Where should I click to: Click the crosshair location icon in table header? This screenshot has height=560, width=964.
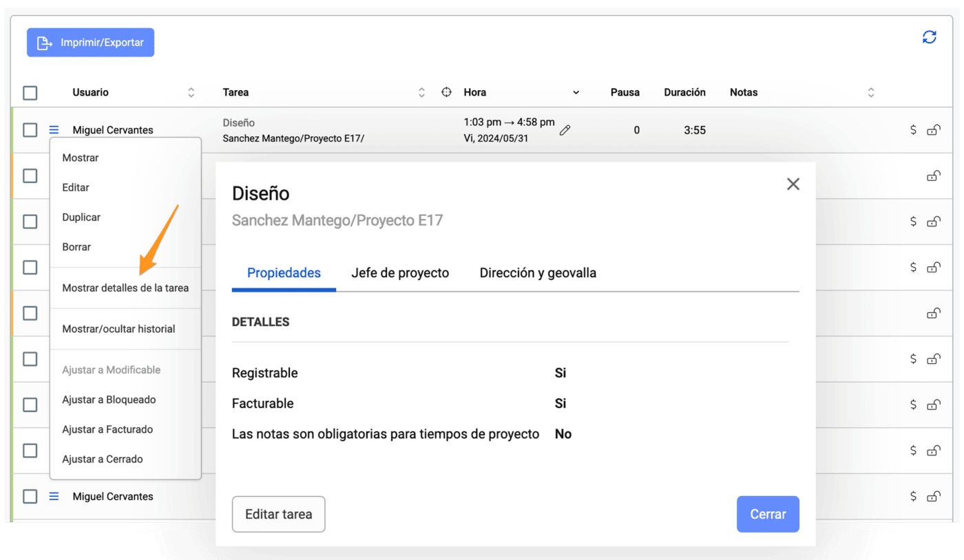click(x=446, y=92)
